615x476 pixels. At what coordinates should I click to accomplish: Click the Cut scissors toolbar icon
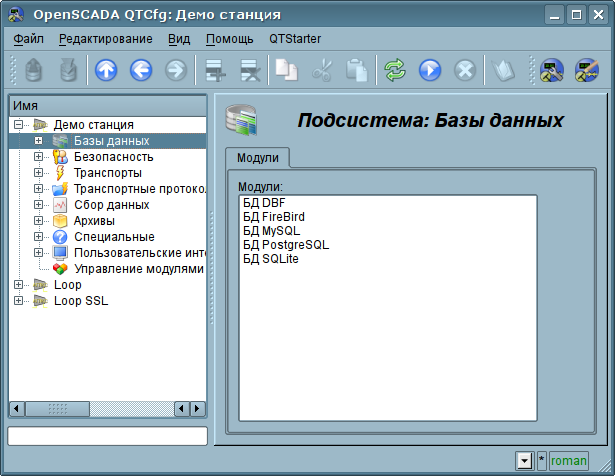click(322, 70)
